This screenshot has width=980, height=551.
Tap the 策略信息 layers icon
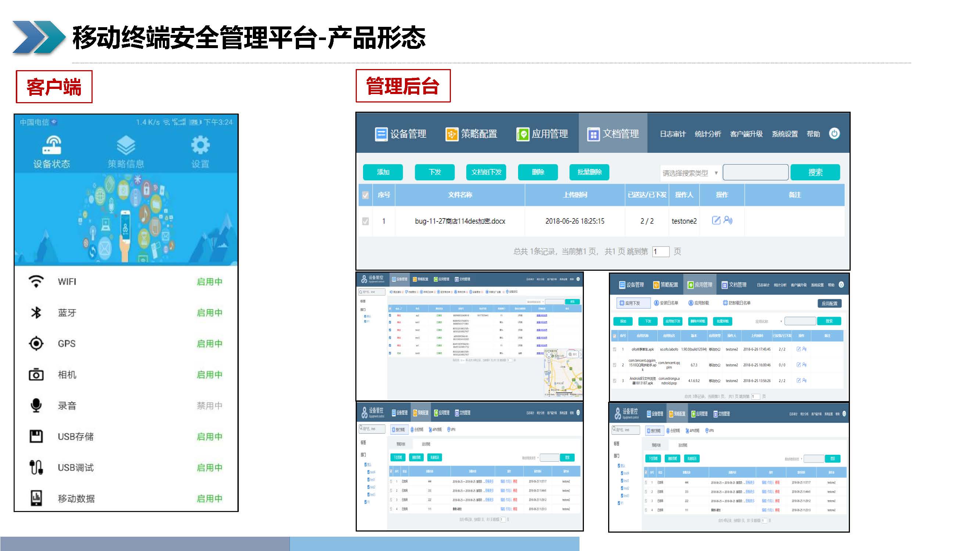click(126, 145)
